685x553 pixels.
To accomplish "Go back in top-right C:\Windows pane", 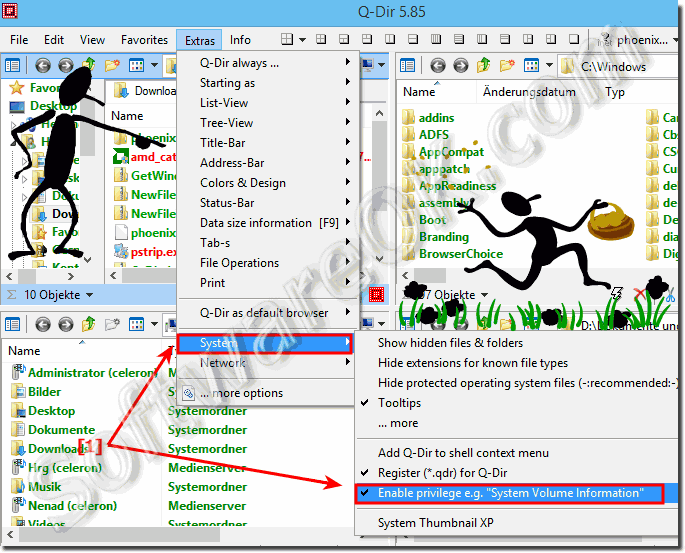I will [x=438, y=66].
